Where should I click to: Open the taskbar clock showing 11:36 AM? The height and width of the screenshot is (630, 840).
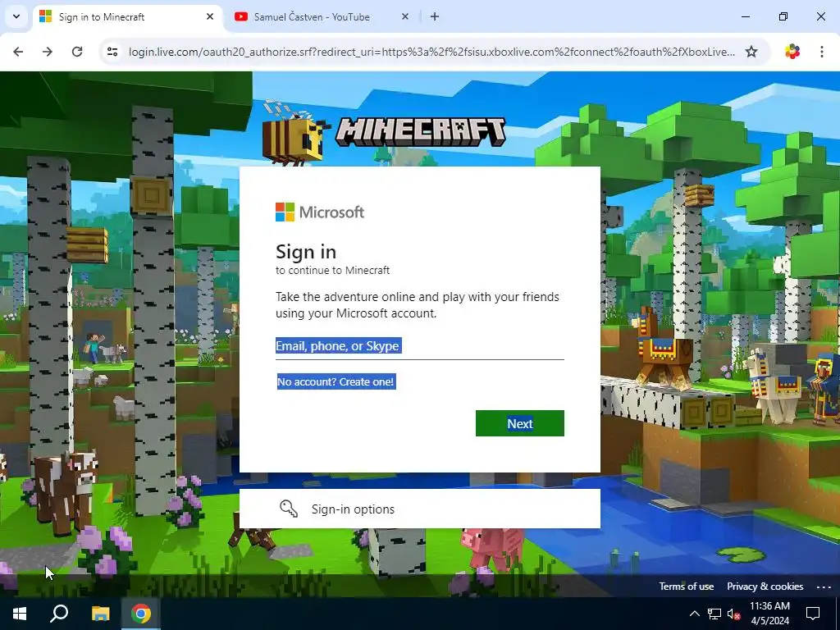pyautogui.click(x=769, y=614)
